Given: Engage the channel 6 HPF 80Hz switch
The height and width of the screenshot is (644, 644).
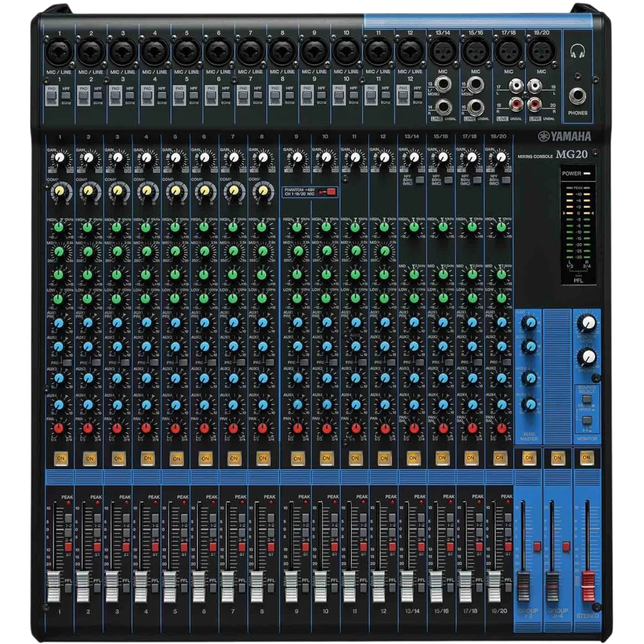Looking at the screenshot, I should [226, 96].
